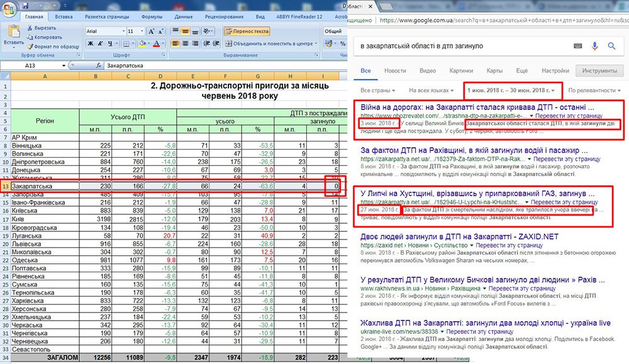Toggle italic formatting (К)
Viewport: 629px width, 364px height.
[x=99, y=43]
